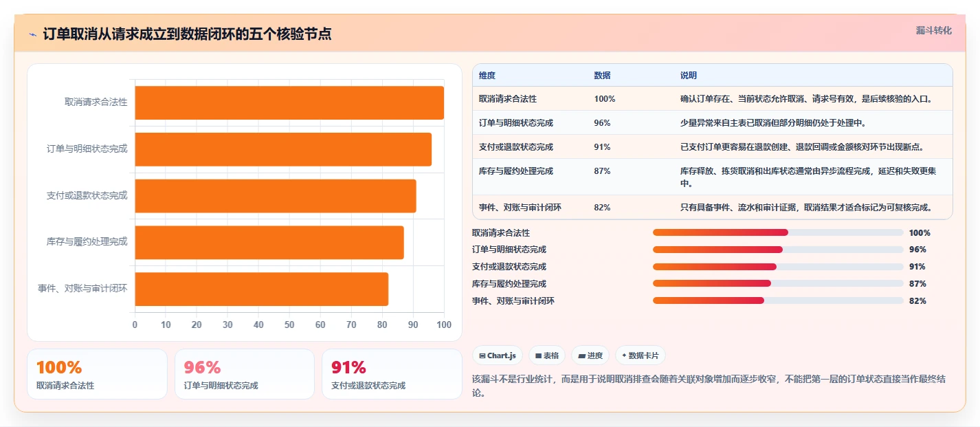Click the 96% value in the table

pyautogui.click(x=602, y=122)
